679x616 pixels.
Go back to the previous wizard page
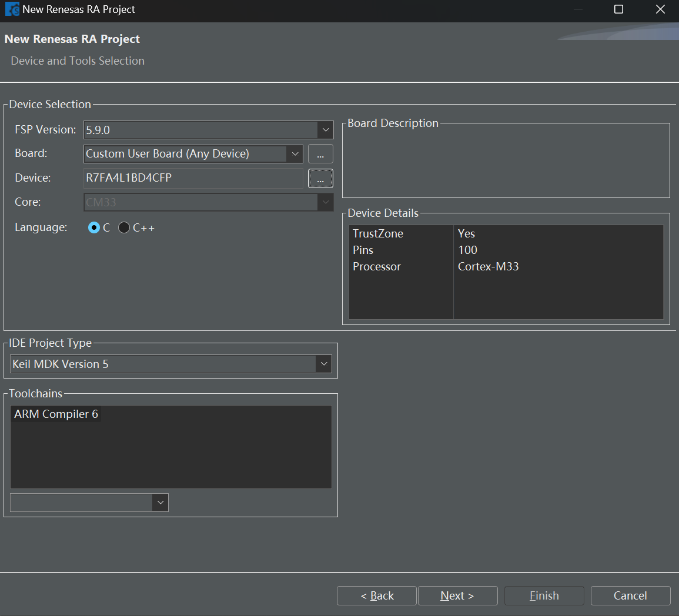(377, 595)
